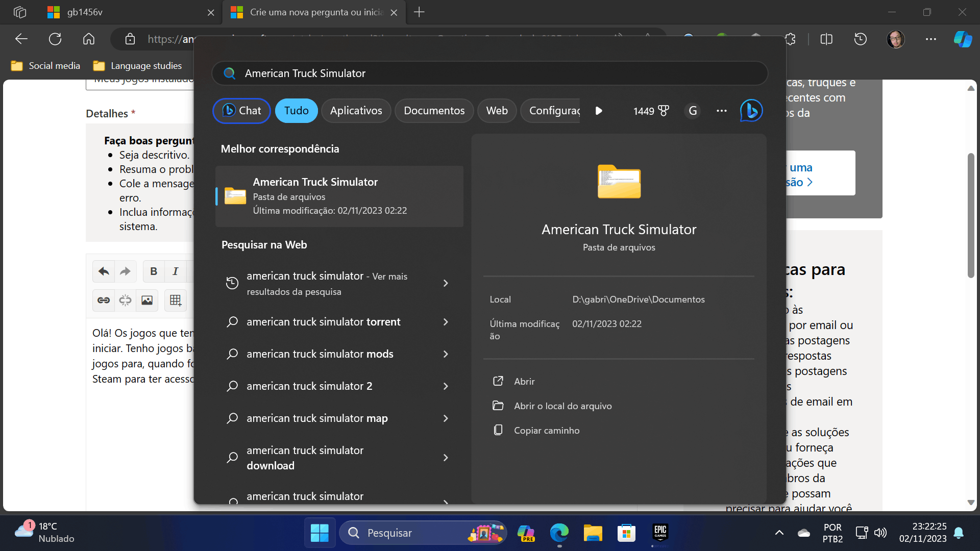Show more search filters with arrow

coord(599,111)
